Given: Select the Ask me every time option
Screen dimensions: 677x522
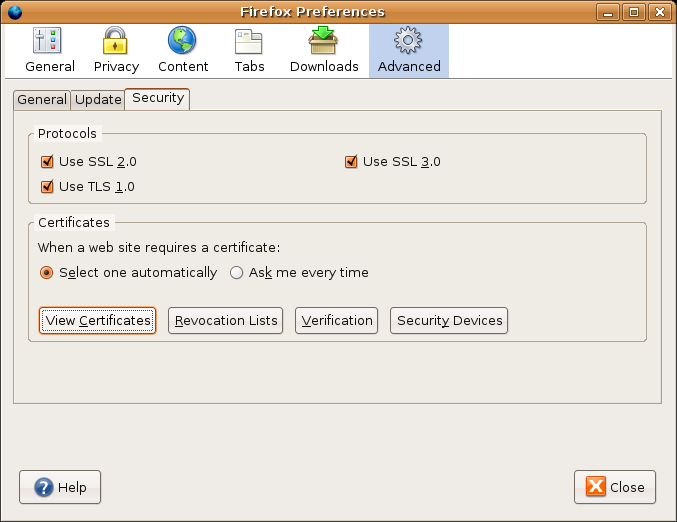Looking at the screenshot, I should point(237,273).
